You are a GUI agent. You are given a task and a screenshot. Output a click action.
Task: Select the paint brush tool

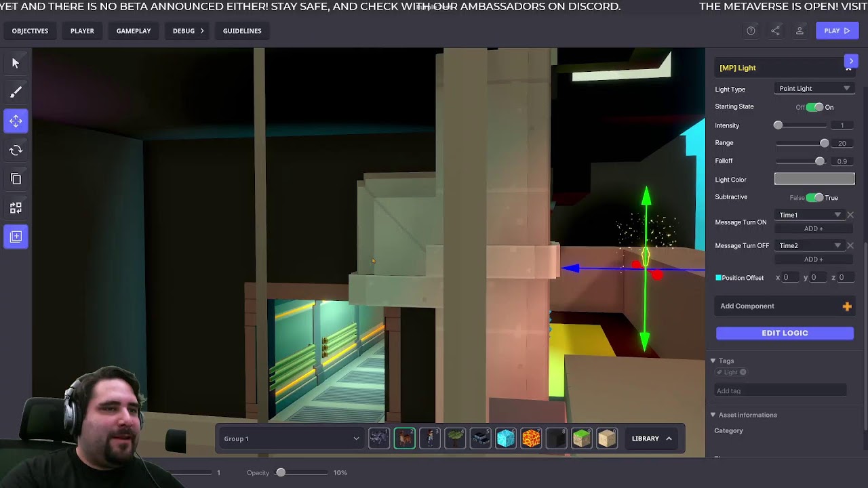16,92
